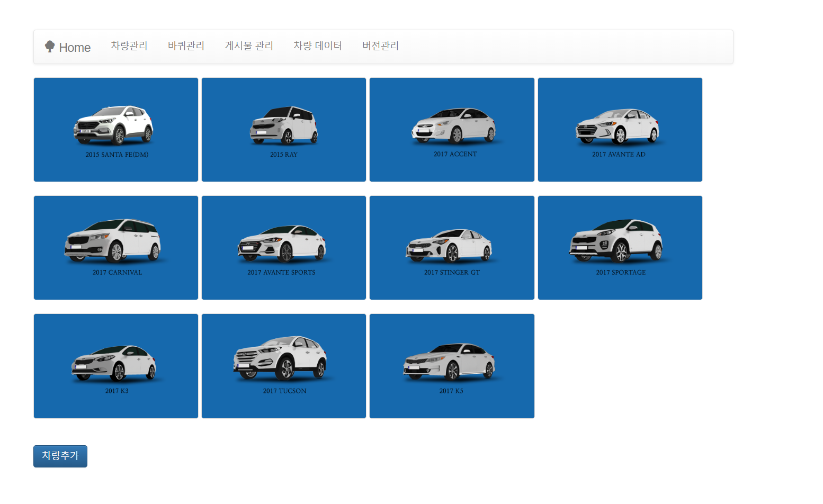Viewport: 823px width, 504px height.
Task: Select the 2015 SANTA FE(DM) car card
Action: tap(116, 130)
